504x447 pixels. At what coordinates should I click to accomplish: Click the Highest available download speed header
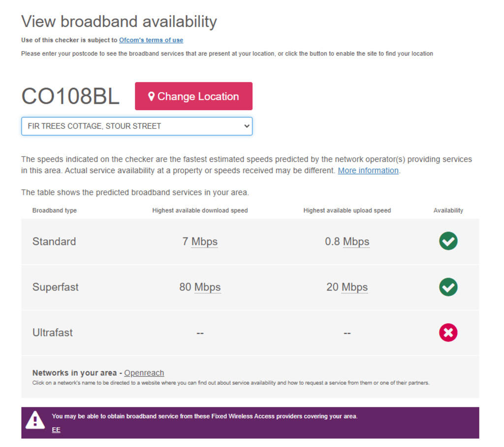click(x=200, y=210)
